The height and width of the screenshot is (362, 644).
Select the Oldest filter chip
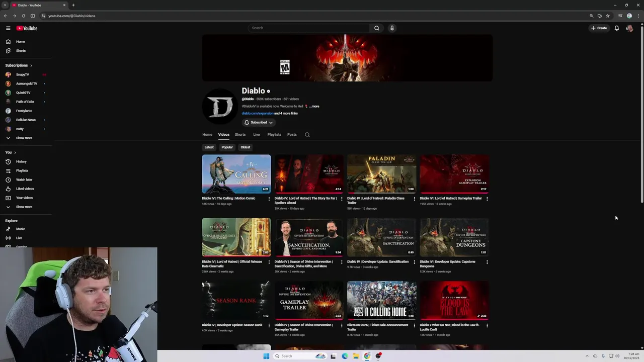click(245, 147)
